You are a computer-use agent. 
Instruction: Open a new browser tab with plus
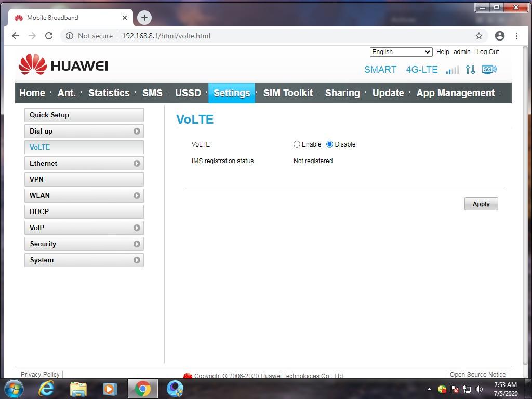tap(144, 18)
